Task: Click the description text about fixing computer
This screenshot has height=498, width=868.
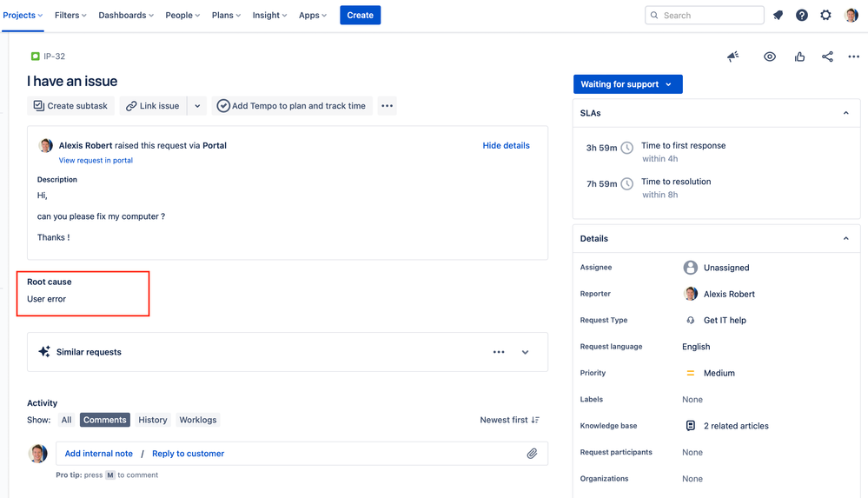Action: 101,216
